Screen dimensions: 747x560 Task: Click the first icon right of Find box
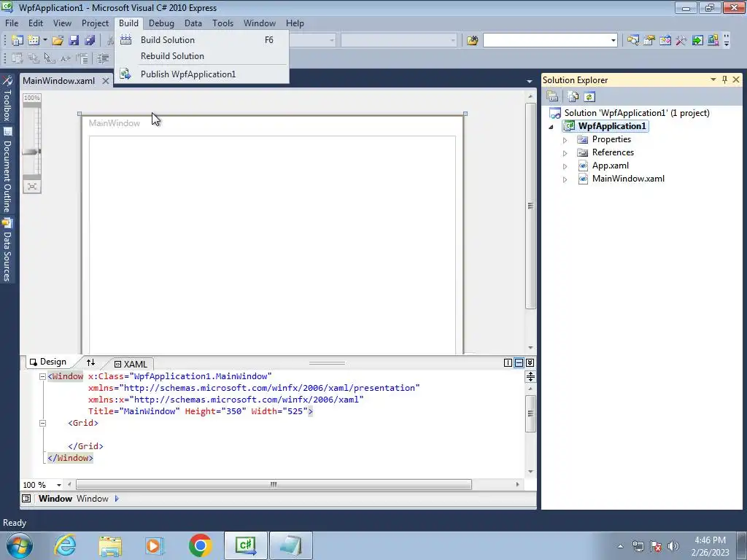point(632,41)
